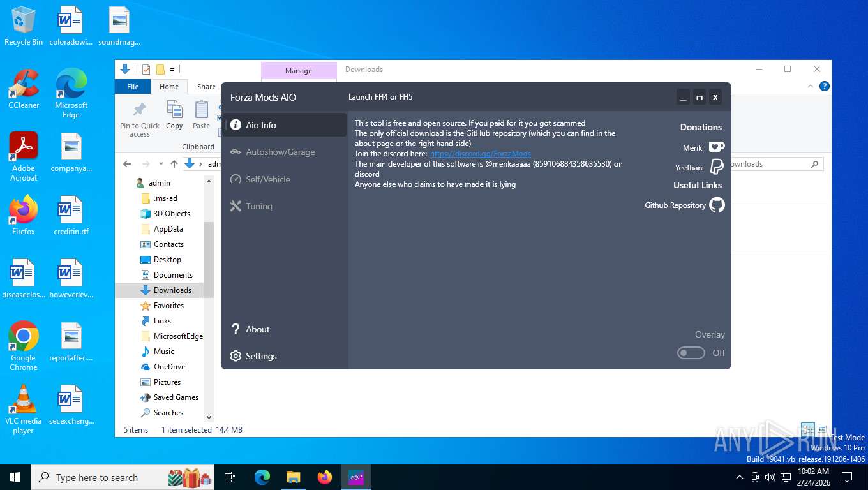
Task: Open recent locations dropdown in Explorer
Action: (161, 164)
